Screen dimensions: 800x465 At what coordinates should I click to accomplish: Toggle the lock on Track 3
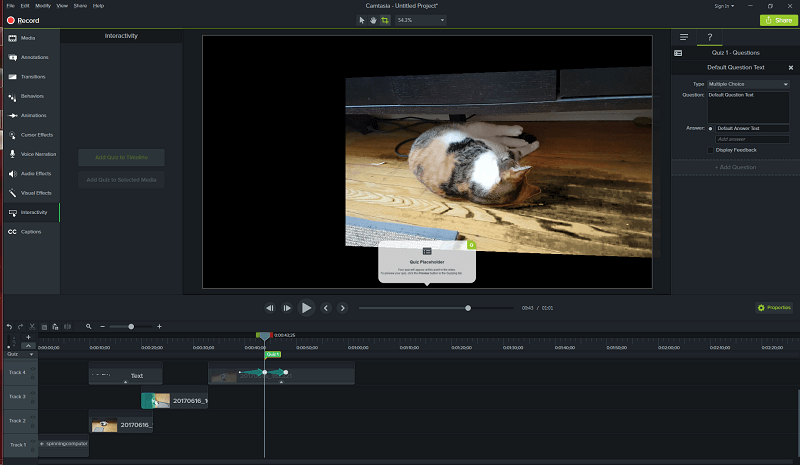point(33,402)
